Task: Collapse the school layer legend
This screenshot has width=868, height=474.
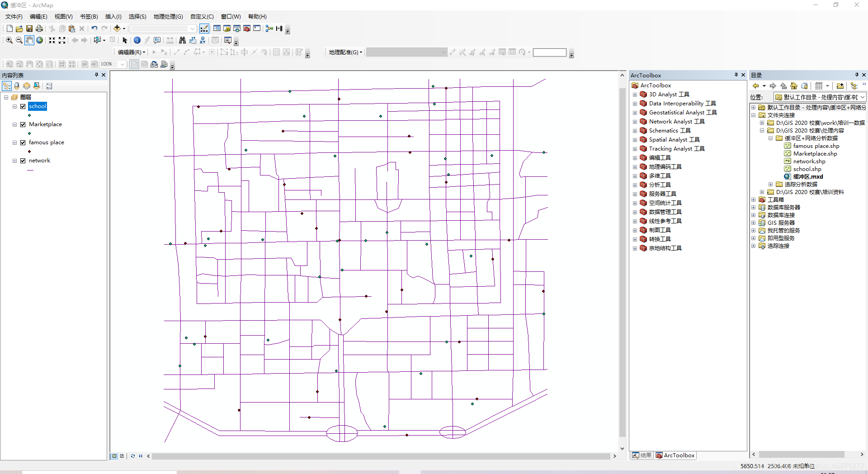Action: [x=14, y=106]
